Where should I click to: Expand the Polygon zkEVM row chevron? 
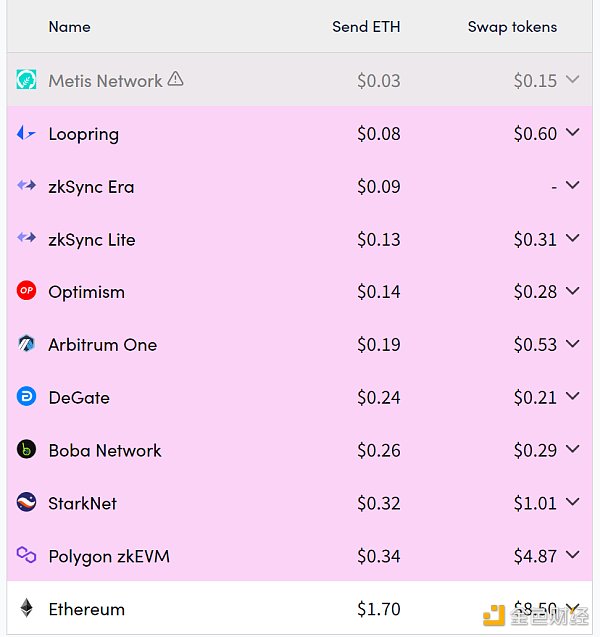coord(573,555)
